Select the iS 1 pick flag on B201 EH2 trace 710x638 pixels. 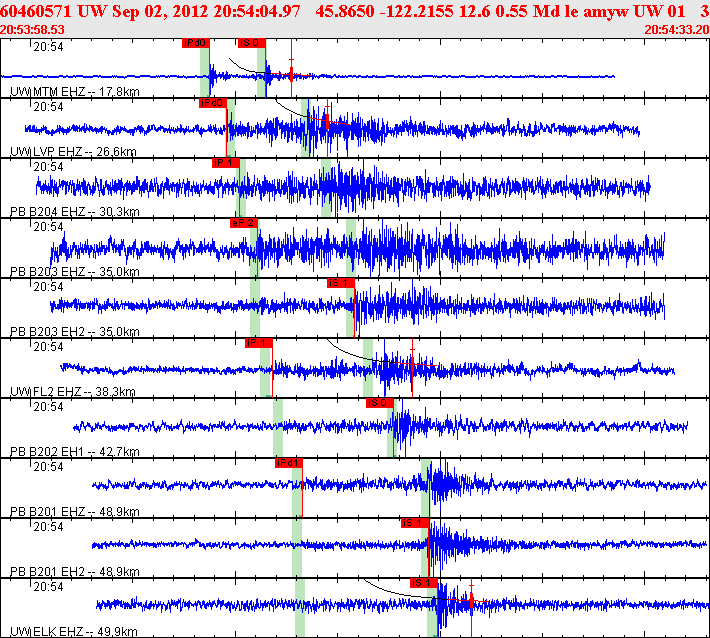point(415,523)
